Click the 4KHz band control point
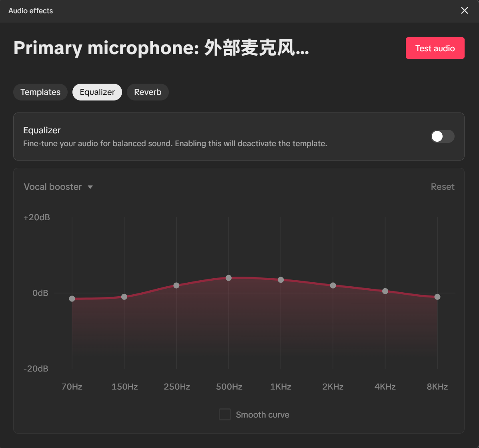 pyautogui.click(x=385, y=291)
